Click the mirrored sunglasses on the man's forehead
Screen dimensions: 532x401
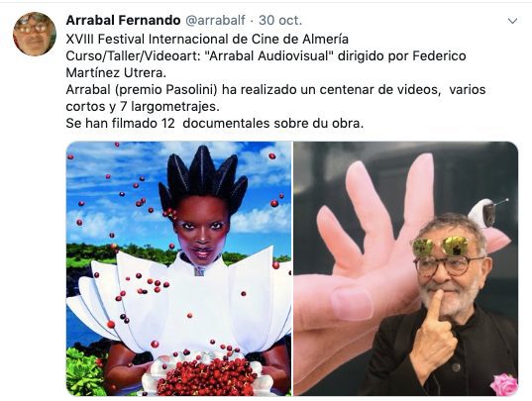coord(443,246)
